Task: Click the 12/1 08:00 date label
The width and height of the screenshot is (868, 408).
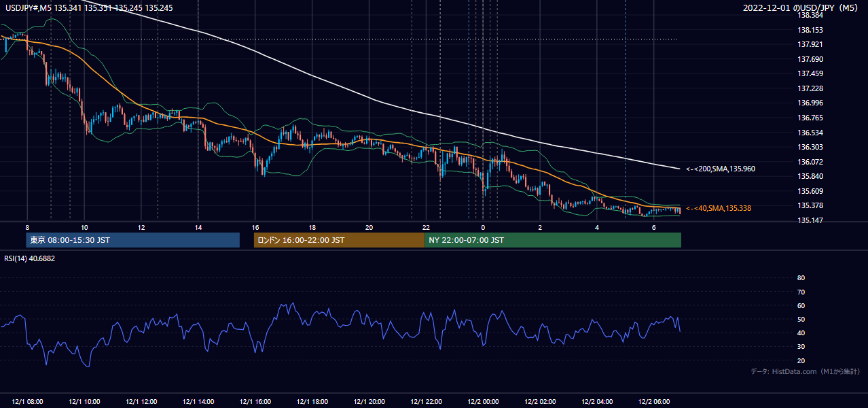Action: (x=27, y=402)
